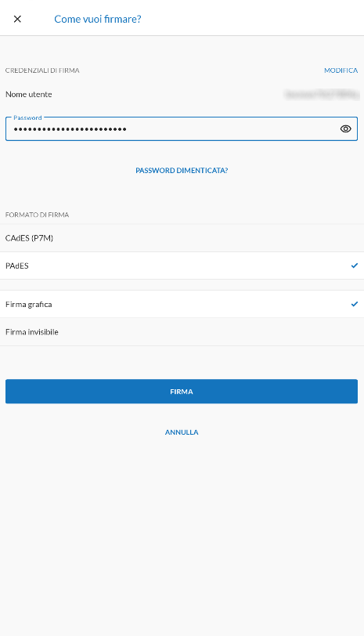Show password with the eye icon
The width and height of the screenshot is (364, 636).
[345, 129]
